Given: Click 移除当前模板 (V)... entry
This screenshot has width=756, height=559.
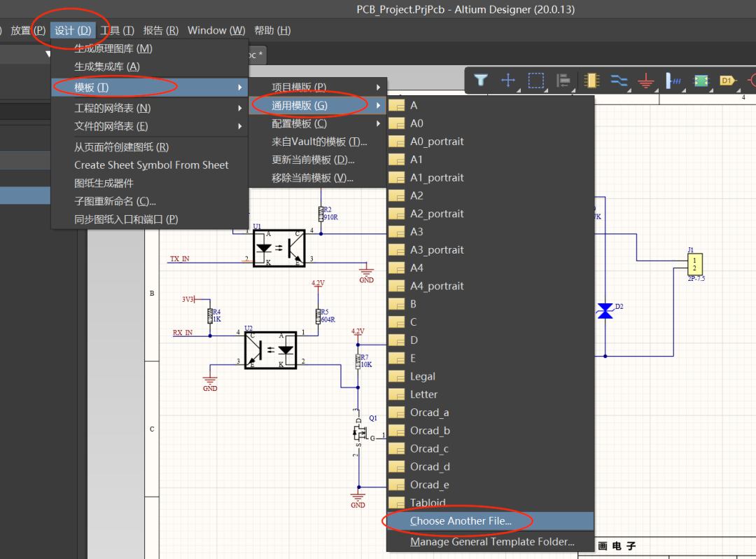Looking at the screenshot, I should pyautogui.click(x=312, y=178).
